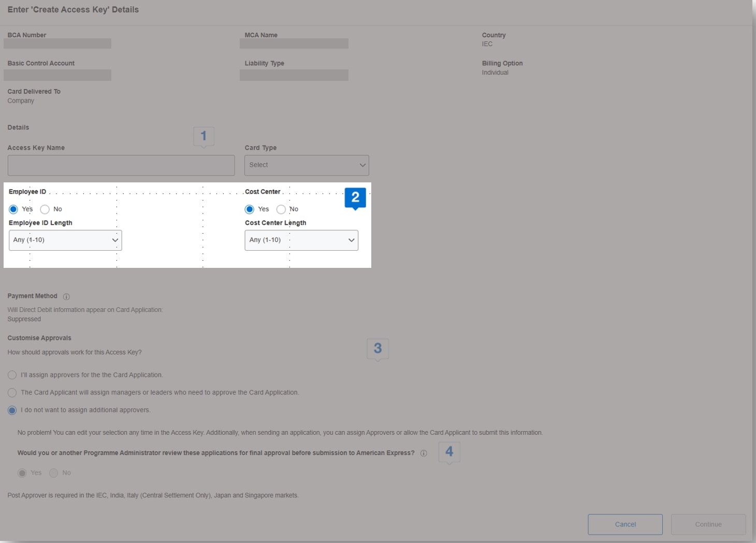Click the Payment Method info icon
This screenshot has height=543, width=756.
pyautogui.click(x=66, y=297)
